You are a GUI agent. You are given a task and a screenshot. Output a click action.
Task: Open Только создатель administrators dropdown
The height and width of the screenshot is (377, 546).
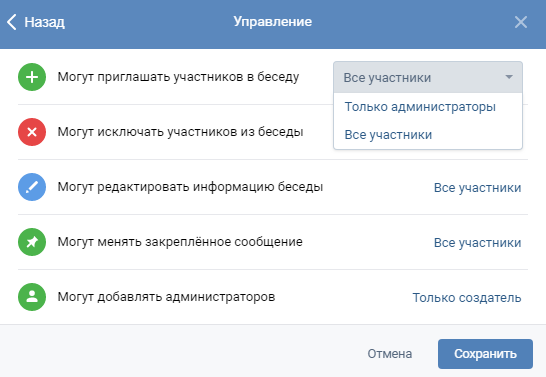[467, 298]
